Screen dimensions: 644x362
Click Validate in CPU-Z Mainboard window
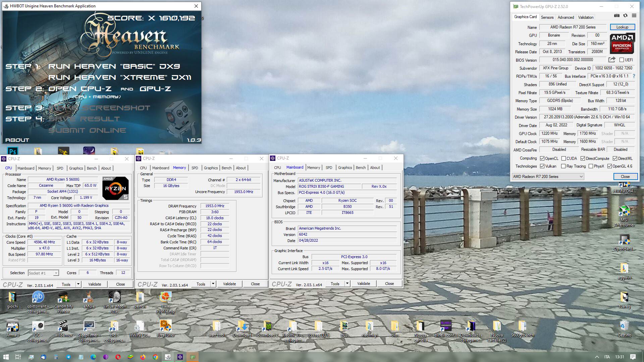pos(364,284)
